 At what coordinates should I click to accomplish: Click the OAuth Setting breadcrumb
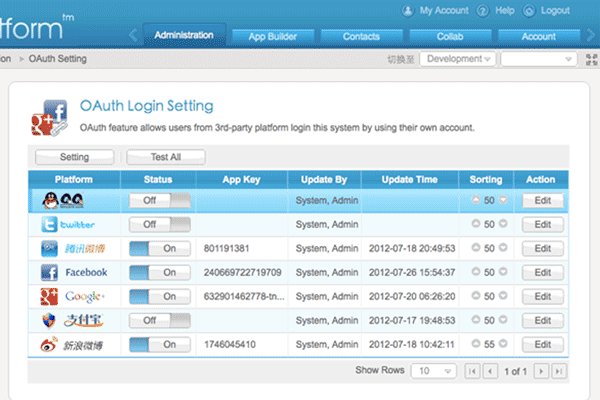[58, 59]
